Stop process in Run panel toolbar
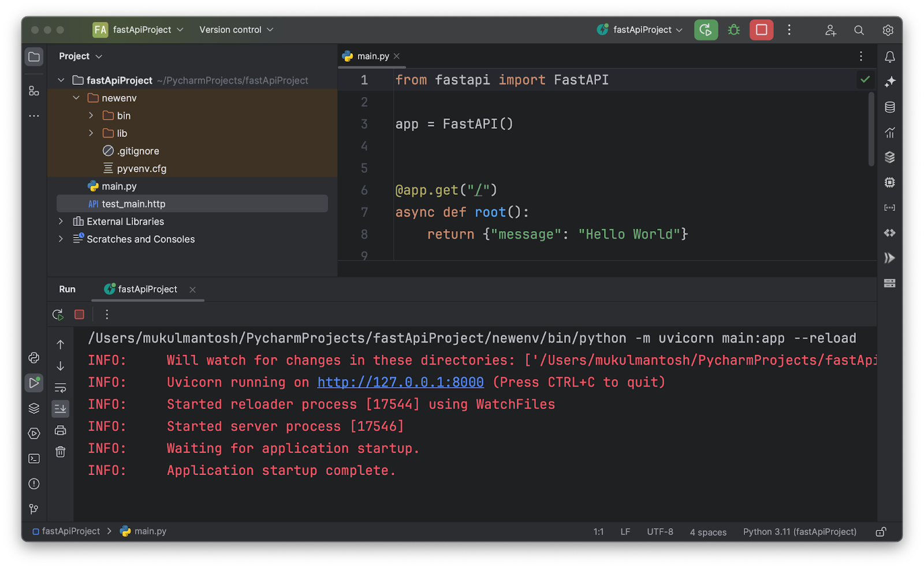Viewport: 924px width, 568px height. (79, 314)
